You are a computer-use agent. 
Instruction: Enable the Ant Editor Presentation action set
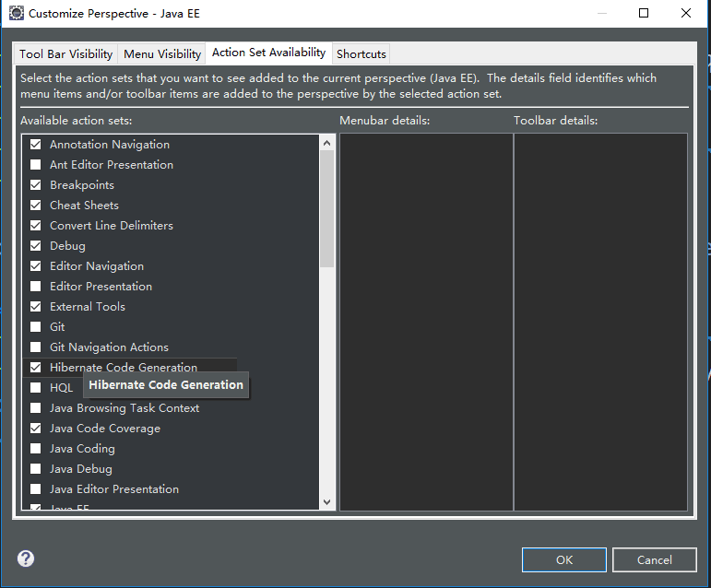pos(36,165)
